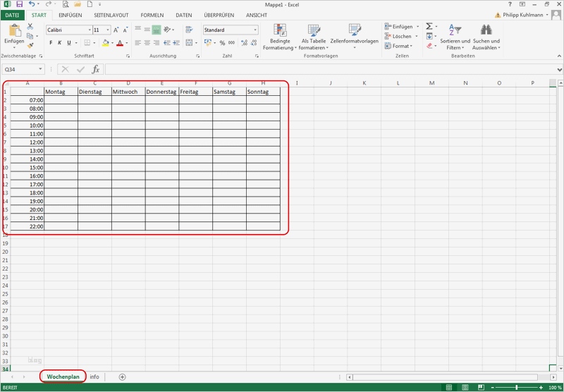Align cell text left
The image size is (564, 392).
coord(137,43)
